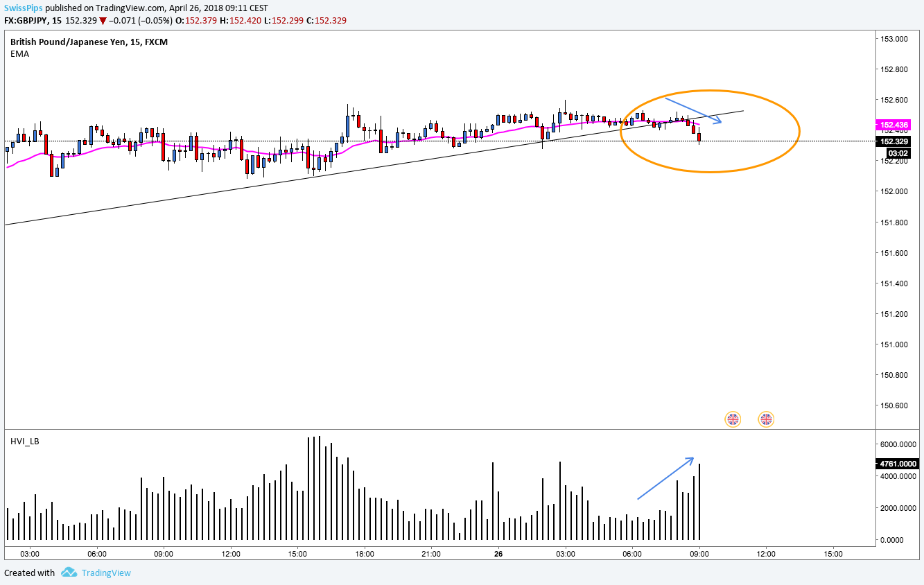924x585 pixels.
Task: Click the 151.200 price axis label
Action: (x=894, y=314)
